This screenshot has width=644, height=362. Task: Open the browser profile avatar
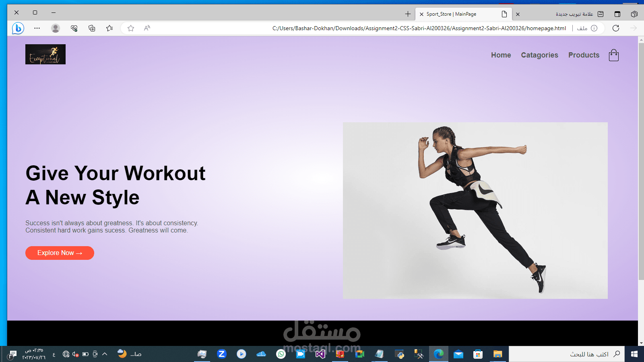(x=56, y=28)
